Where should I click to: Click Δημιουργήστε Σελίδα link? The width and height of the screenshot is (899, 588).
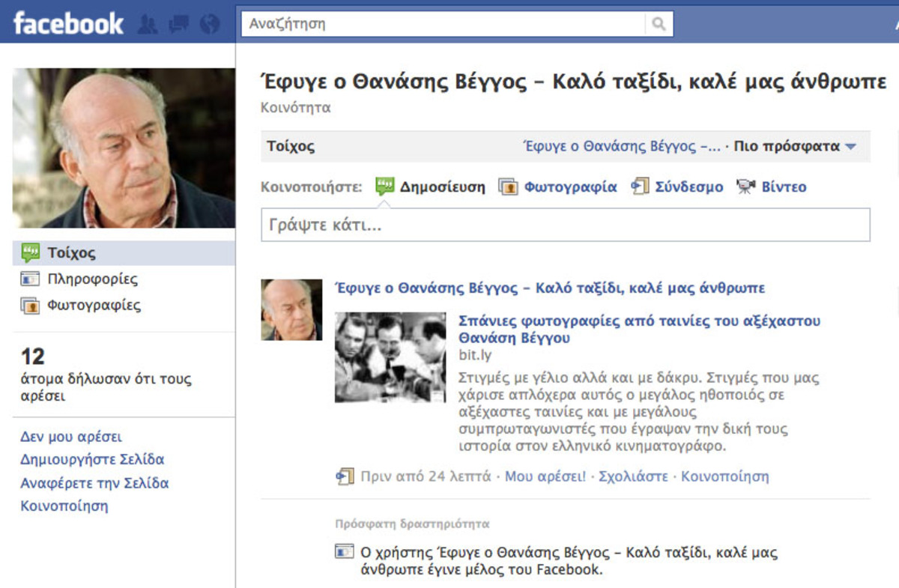92,460
